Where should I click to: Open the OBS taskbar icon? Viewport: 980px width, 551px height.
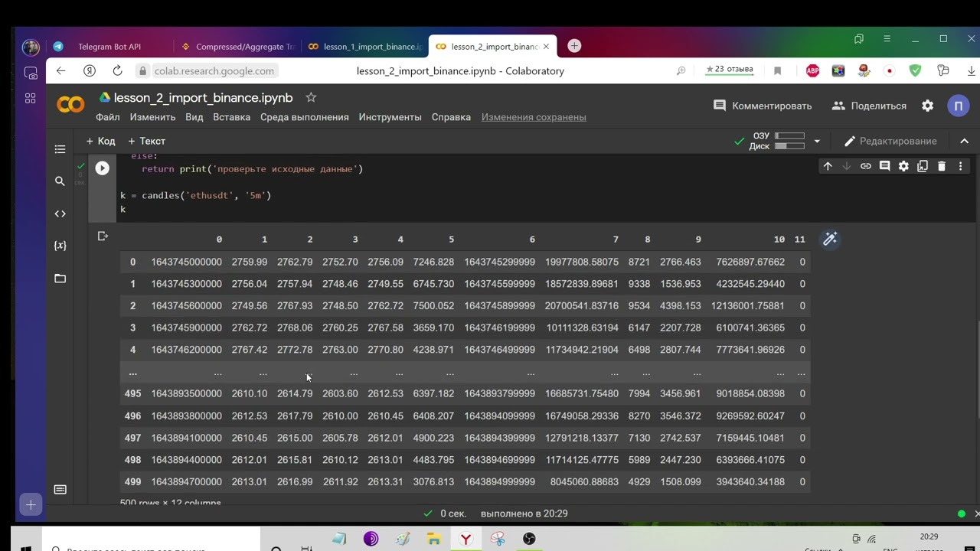point(529,539)
